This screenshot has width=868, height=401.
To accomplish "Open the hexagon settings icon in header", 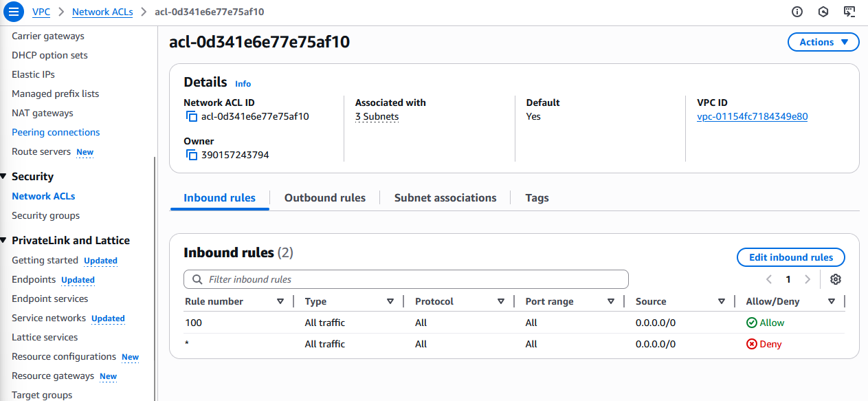I will 823,12.
